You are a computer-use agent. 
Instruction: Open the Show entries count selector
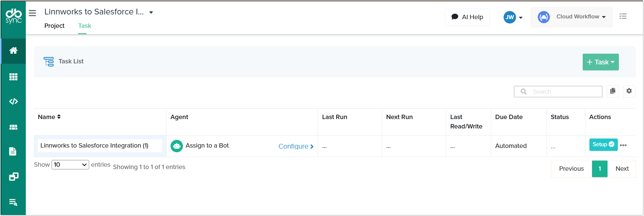(70, 165)
